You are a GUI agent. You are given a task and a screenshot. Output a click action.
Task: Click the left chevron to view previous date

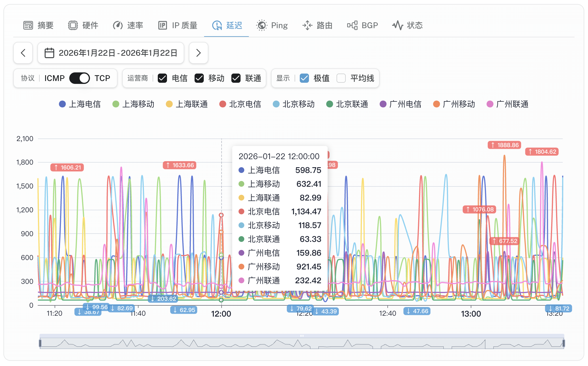coord(23,53)
